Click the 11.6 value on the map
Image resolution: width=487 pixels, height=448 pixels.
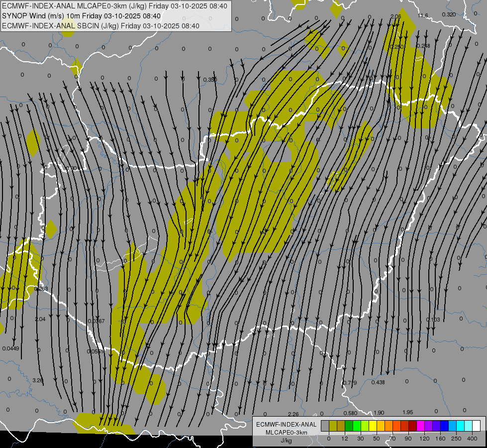click(422, 16)
